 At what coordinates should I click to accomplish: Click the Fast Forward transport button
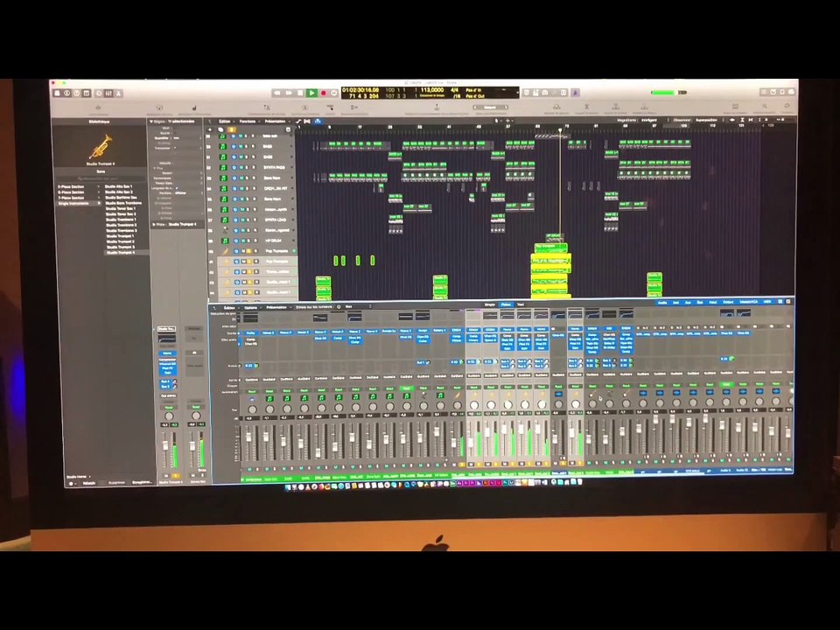pyautogui.click(x=290, y=94)
